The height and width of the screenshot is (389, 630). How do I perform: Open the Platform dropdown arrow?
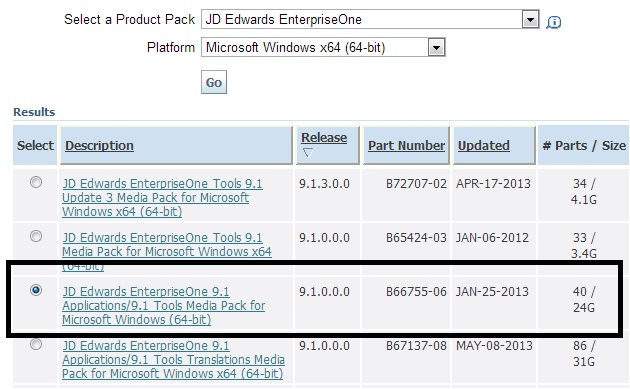click(x=436, y=47)
